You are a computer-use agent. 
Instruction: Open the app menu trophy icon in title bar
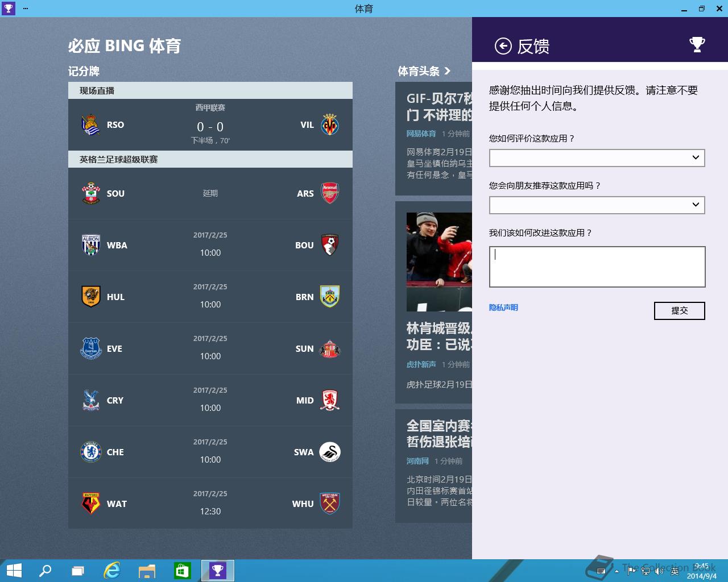[x=8, y=9]
